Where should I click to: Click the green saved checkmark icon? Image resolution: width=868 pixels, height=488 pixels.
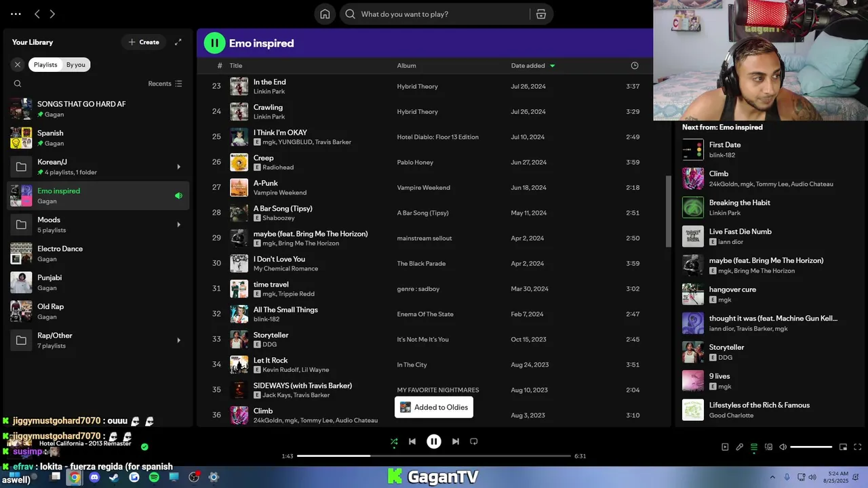(144, 447)
